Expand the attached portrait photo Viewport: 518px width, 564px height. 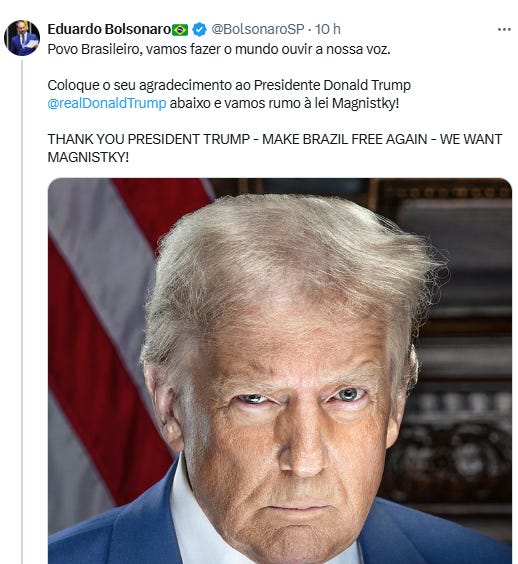click(280, 371)
